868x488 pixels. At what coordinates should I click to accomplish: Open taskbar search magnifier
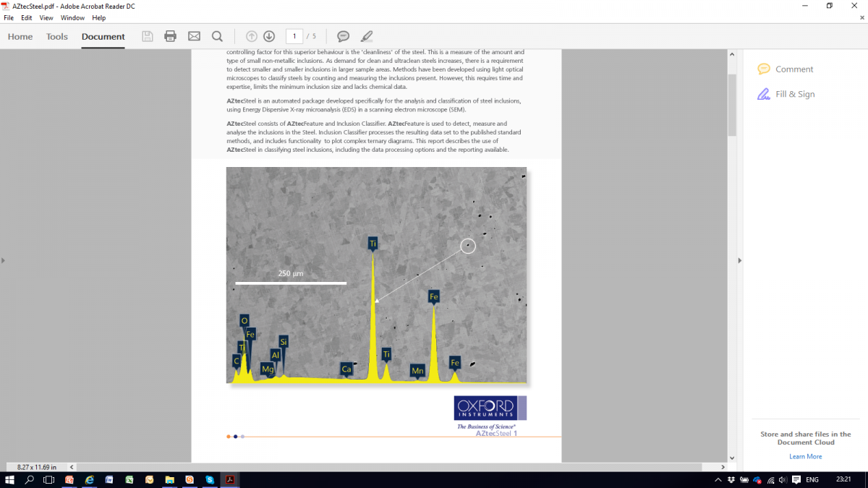click(30, 479)
